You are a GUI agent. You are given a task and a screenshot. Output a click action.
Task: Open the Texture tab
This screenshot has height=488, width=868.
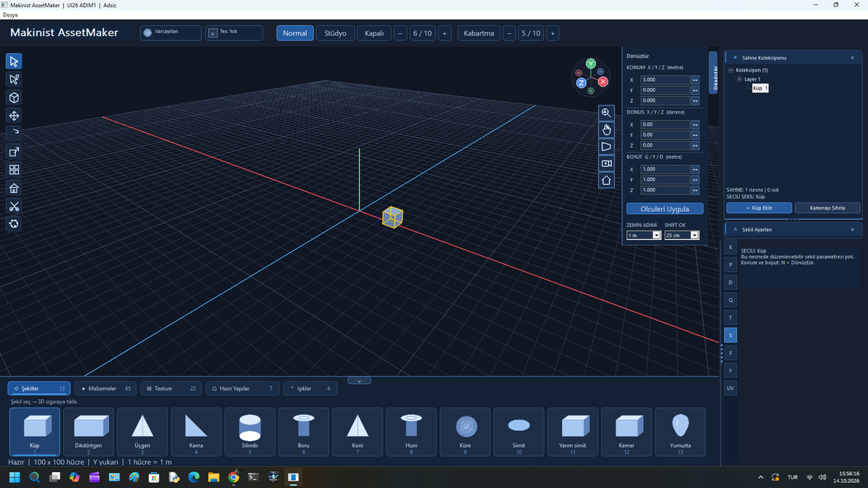coord(171,388)
